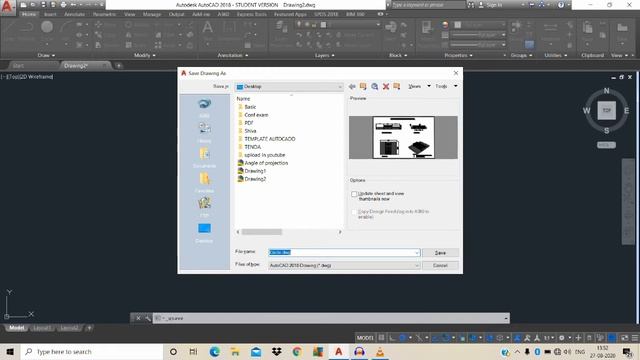Expand the Layers panel flyout

[x=324, y=55]
